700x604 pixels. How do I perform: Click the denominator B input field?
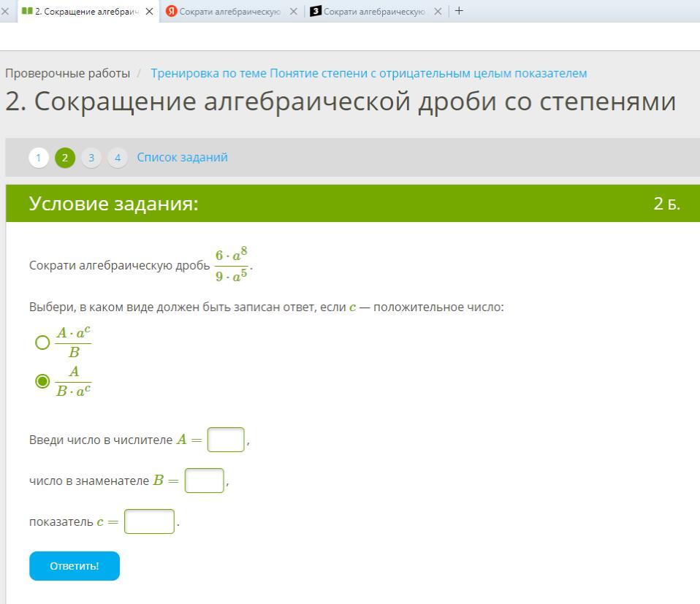coord(205,481)
